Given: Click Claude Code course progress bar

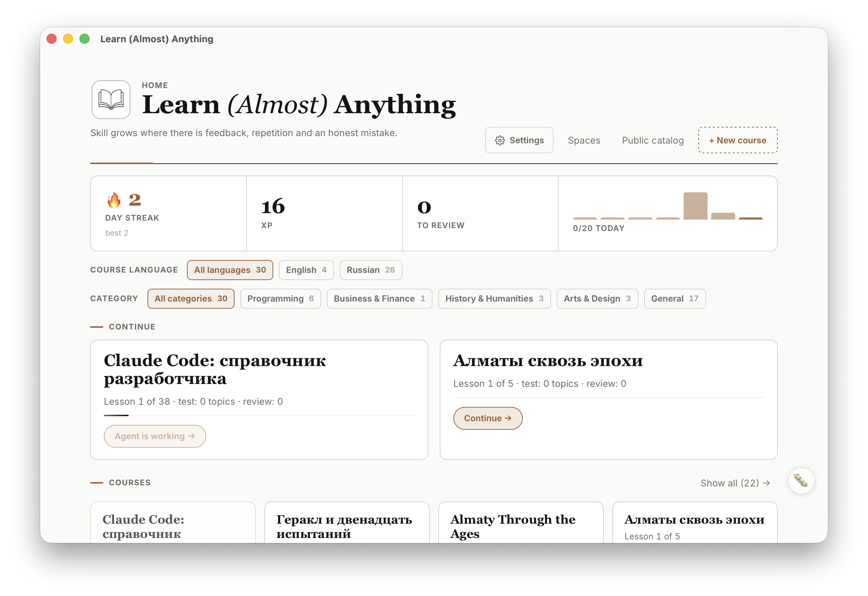Looking at the screenshot, I should [259, 415].
